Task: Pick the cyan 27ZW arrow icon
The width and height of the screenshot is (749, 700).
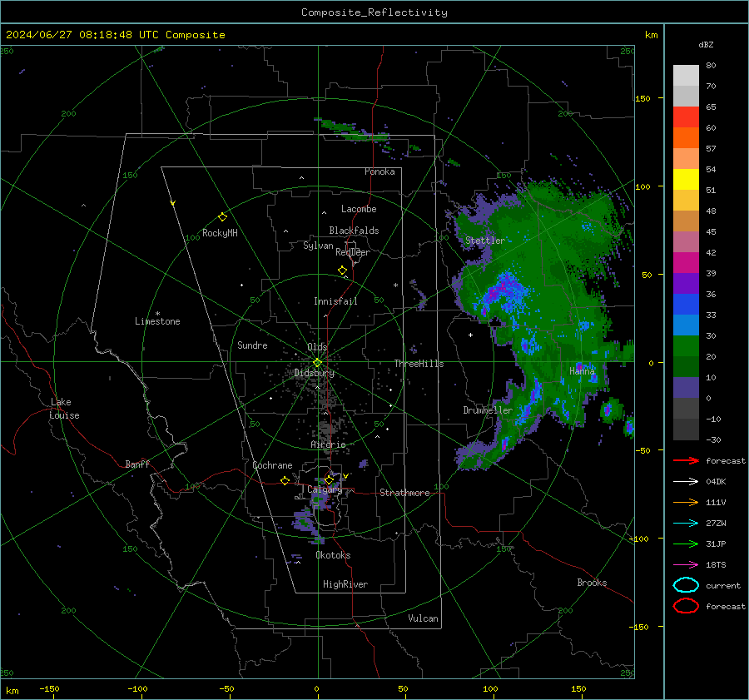Action: tap(686, 524)
